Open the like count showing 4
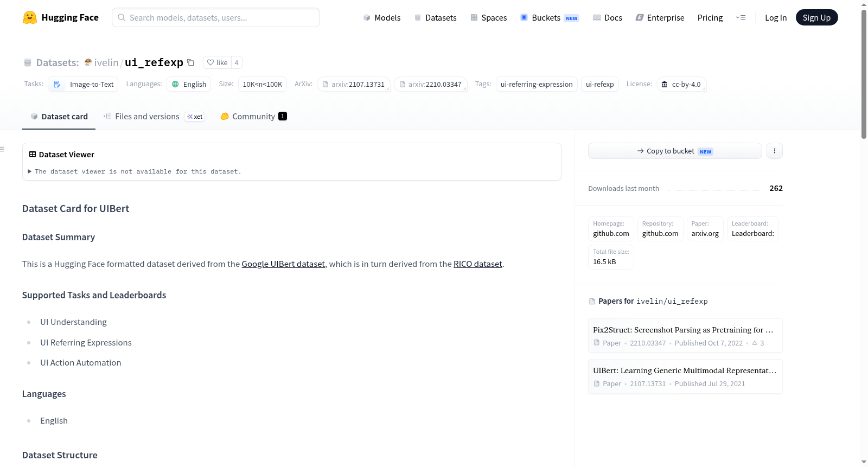The width and height of the screenshot is (868, 467). pos(237,62)
